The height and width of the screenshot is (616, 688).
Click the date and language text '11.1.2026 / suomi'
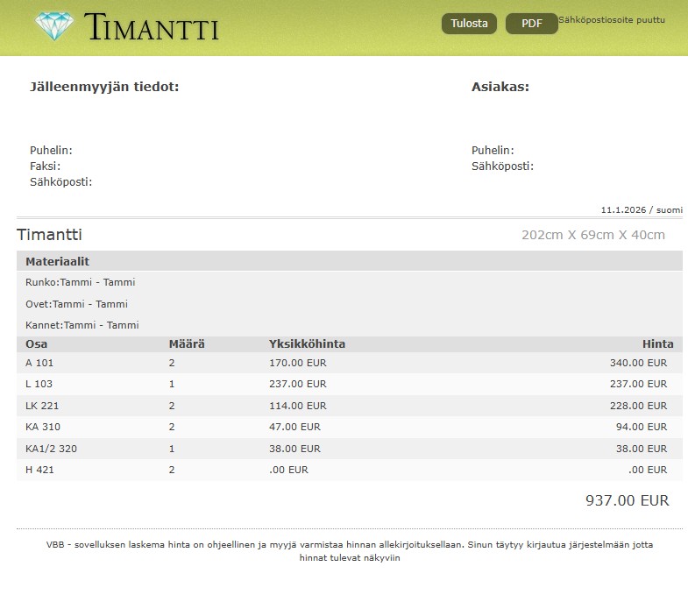pyautogui.click(x=641, y=210)
